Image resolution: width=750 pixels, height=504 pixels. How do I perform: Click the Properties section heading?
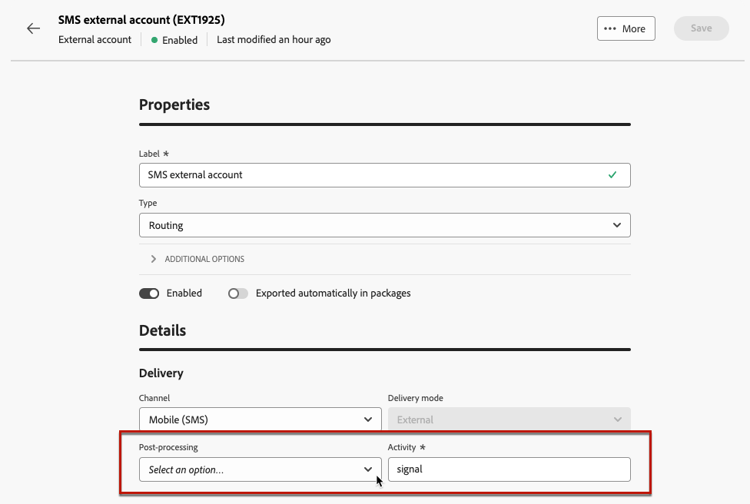174,105
